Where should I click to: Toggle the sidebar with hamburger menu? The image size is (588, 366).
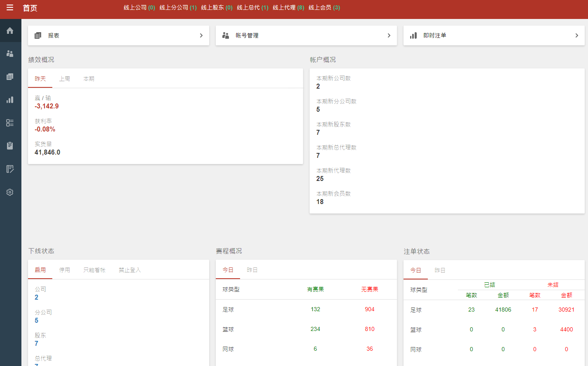point(10,7)
